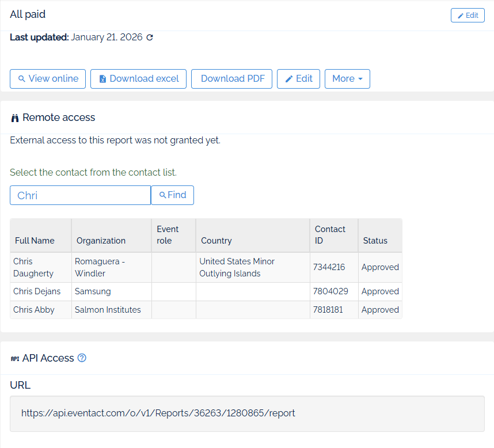Click the Edit button in the top header

pyautogui.click(x=468, y=16)
